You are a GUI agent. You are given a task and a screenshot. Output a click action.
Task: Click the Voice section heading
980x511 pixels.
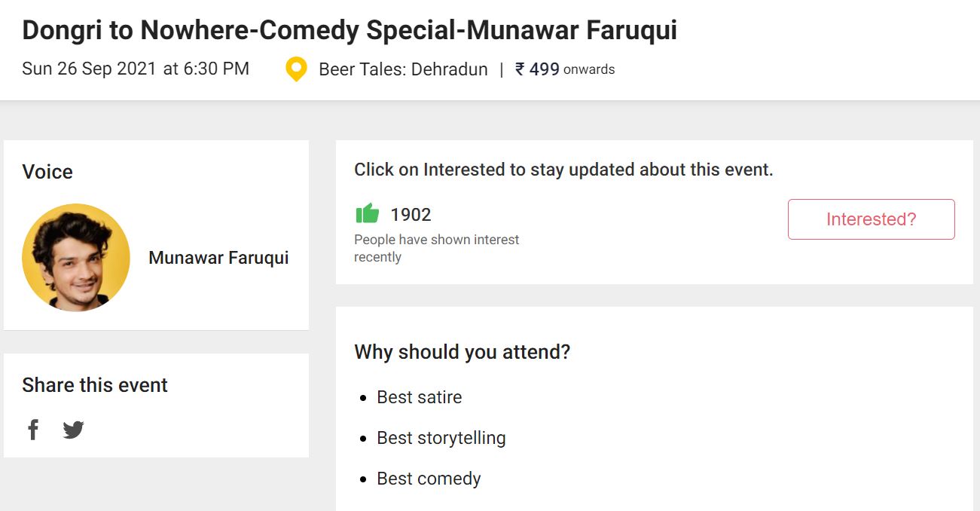(x=47, y=172)
